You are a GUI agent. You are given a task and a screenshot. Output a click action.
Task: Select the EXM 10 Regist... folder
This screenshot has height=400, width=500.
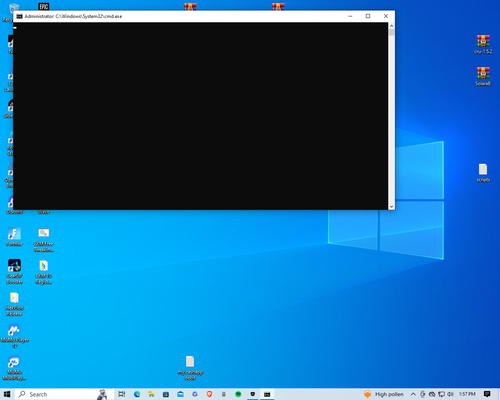(44, 272)
